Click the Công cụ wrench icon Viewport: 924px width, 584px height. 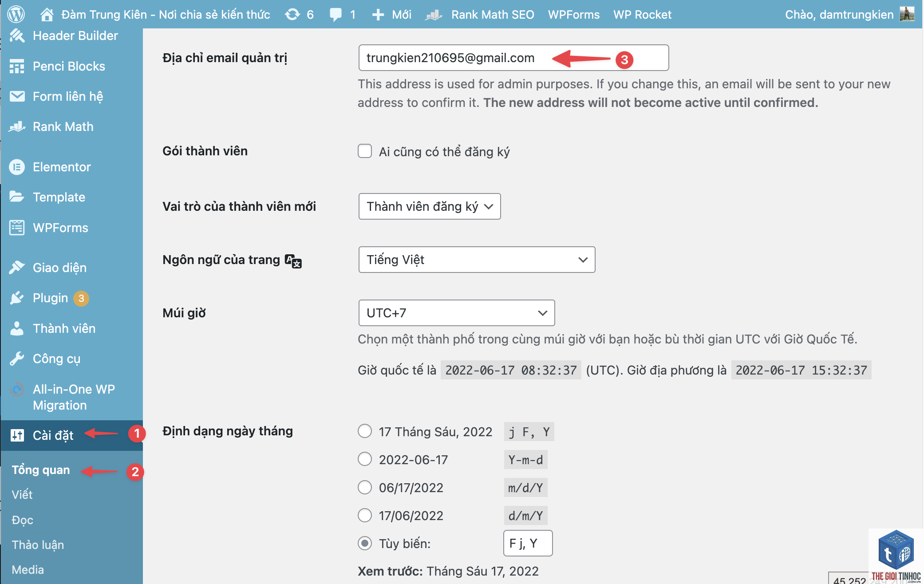coord(17,359)
